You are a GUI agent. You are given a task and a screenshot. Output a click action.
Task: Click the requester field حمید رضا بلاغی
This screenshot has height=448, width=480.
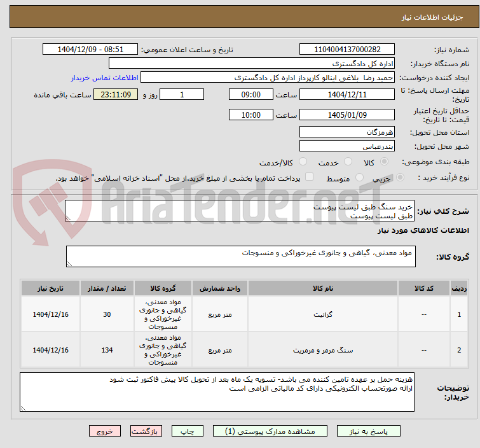tap(268, 78)
